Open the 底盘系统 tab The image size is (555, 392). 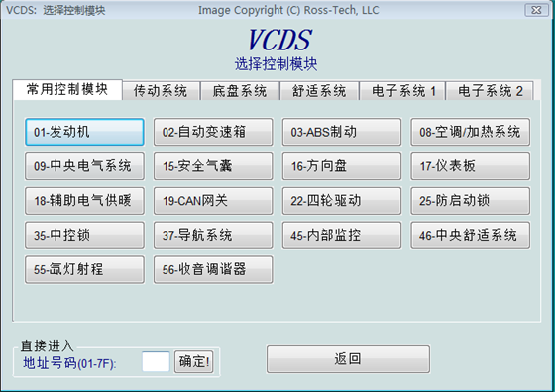pyautogui.click(x=240, y=91)
